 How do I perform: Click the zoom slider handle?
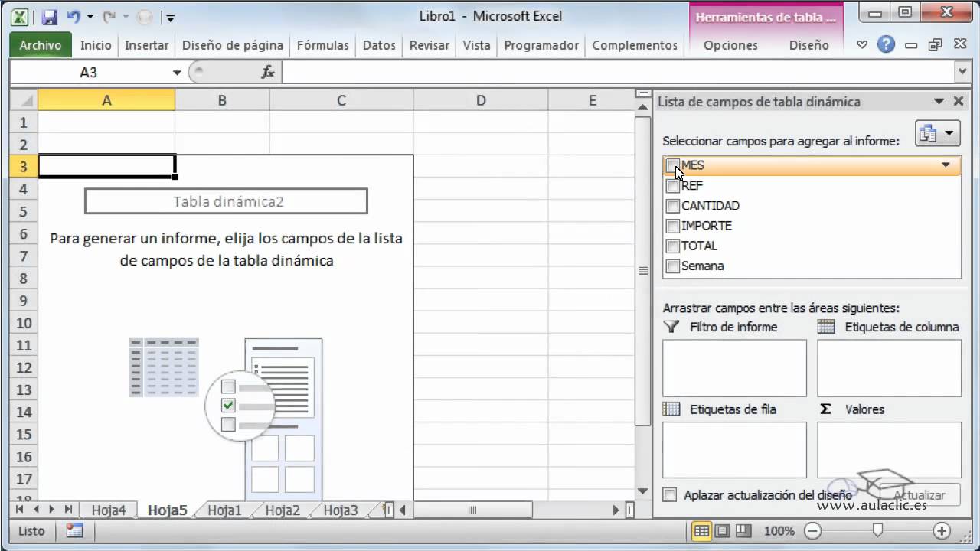click(x=878, y=530)
